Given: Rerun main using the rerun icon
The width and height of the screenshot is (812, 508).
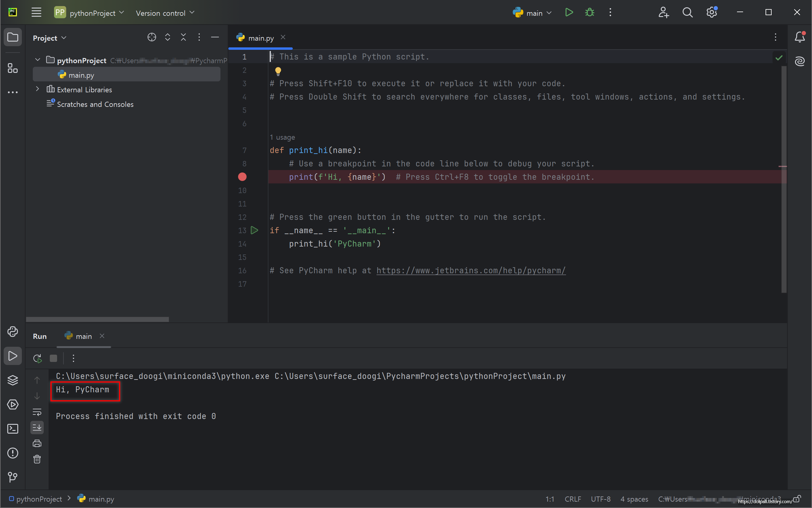Looking at the screenshot, I should point(37,358).
